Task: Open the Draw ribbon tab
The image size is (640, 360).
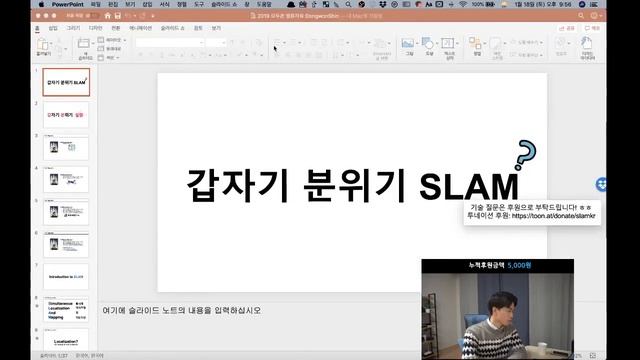Action: pos(73,28)
